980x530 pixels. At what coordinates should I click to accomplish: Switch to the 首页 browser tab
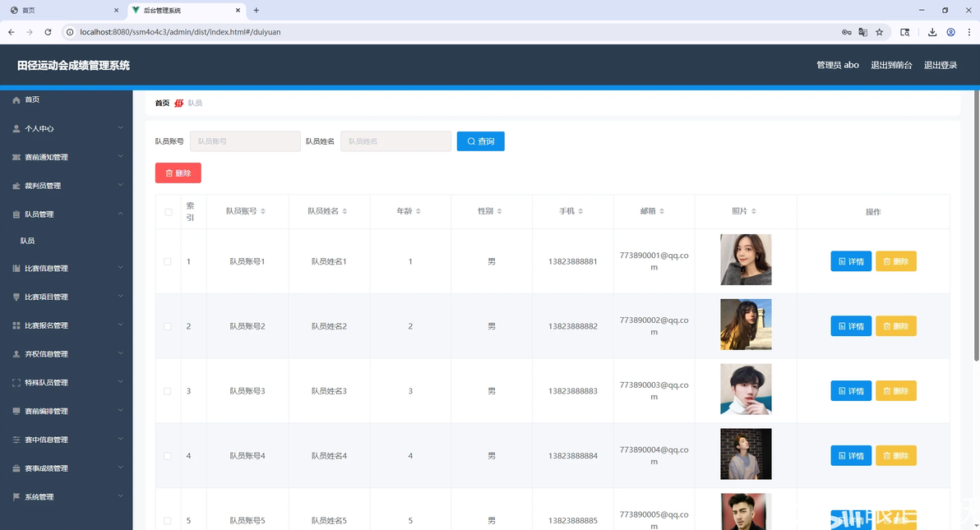click(62, 11)
